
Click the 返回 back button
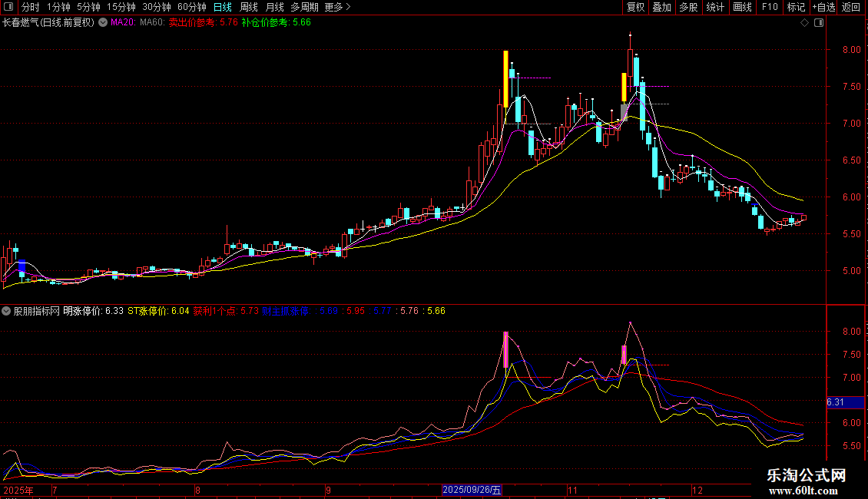[851, 7]
